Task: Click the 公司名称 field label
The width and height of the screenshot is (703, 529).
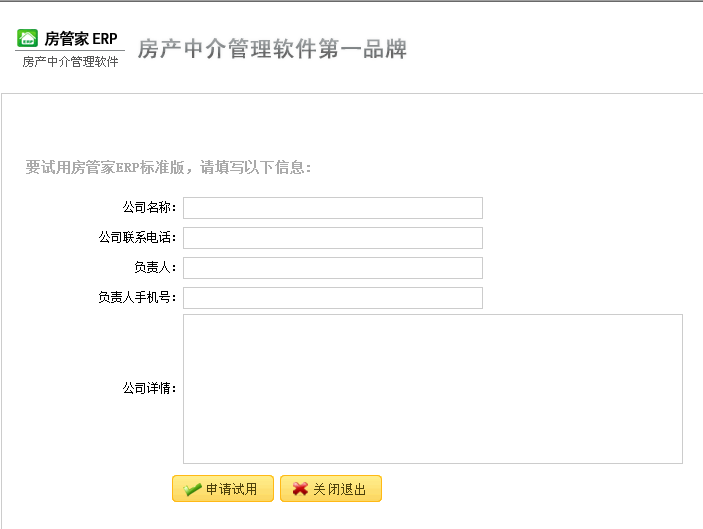Action: (x=149, y=208)
